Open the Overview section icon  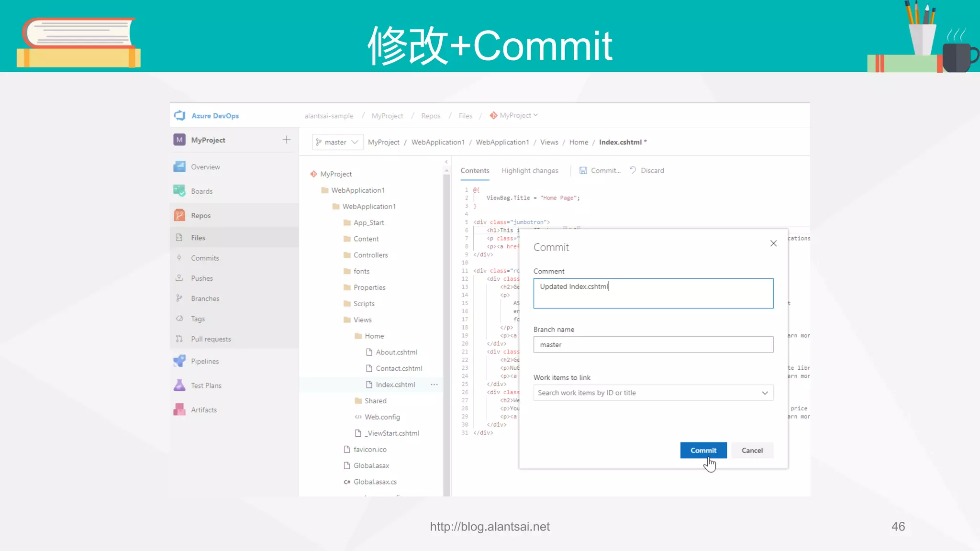(179, 166)
